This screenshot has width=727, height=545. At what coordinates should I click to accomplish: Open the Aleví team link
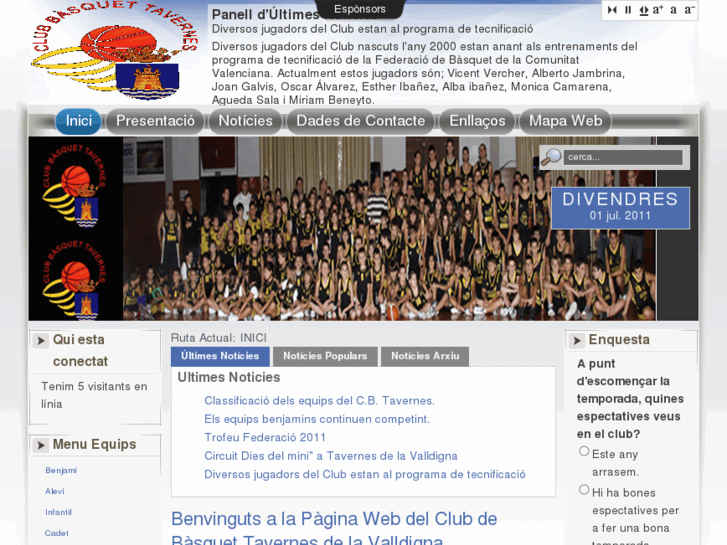(x=55, y=491)
